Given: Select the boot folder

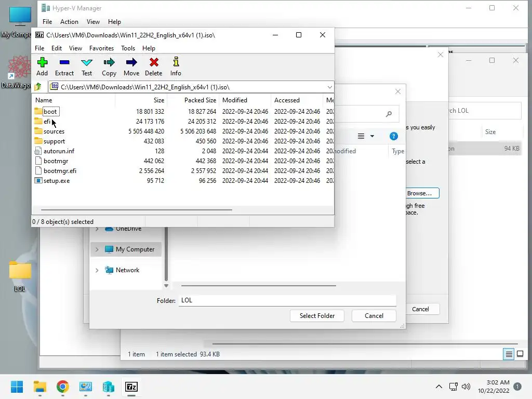Looking at the screenshot, I should (x=50, y=111).
